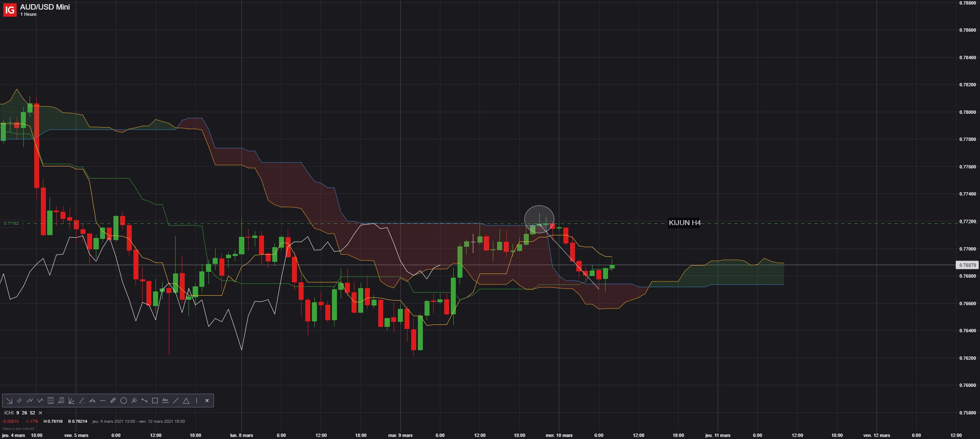Select the circle drawing tool
The width and height of the screenshot is (980, 439).
pos(123,401)
